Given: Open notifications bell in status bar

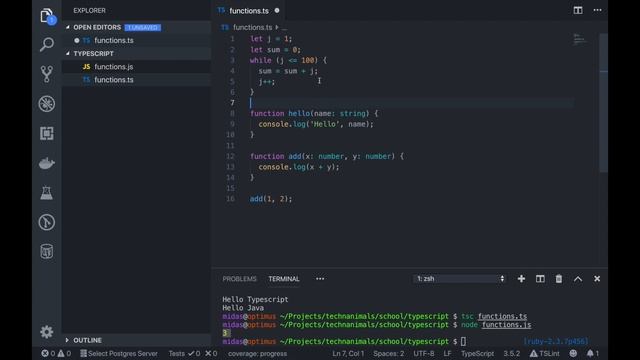Looking at the screenshot, I should point(593,353).
